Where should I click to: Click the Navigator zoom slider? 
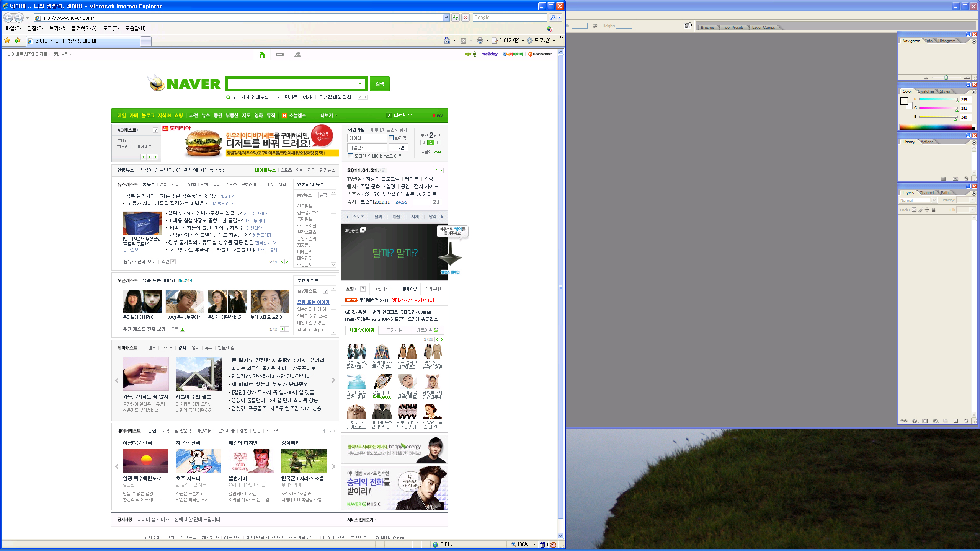click(x=946, y=78)
